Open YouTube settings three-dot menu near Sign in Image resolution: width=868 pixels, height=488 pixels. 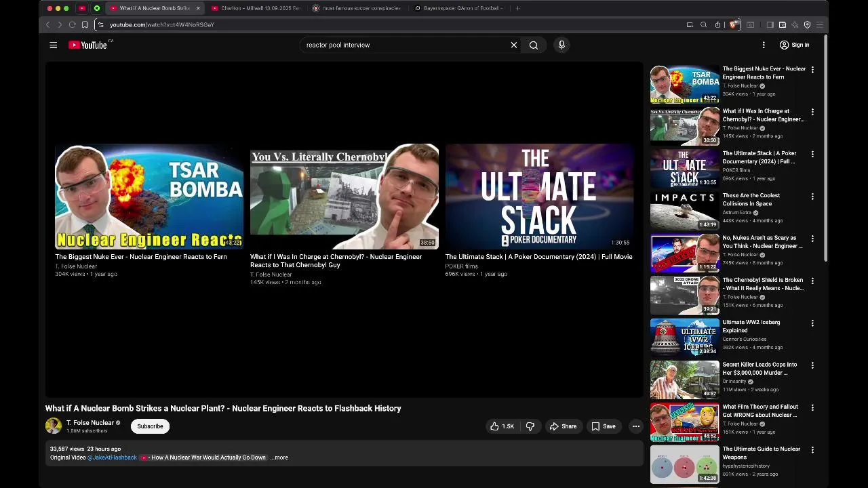point(764,45)
